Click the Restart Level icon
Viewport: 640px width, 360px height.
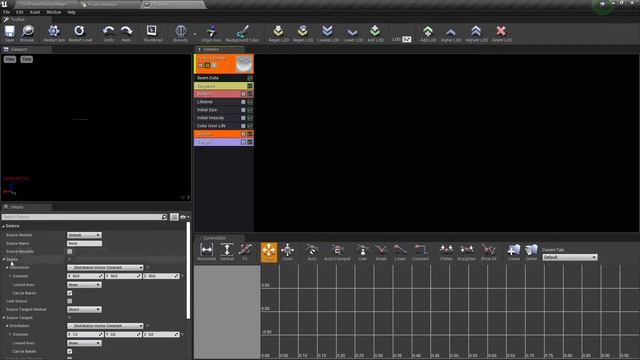click(80, 33)
